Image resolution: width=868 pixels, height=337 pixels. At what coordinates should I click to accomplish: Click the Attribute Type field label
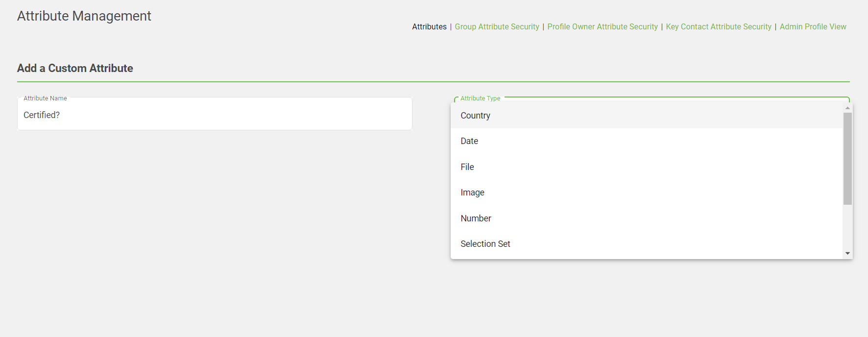point(480,98)
